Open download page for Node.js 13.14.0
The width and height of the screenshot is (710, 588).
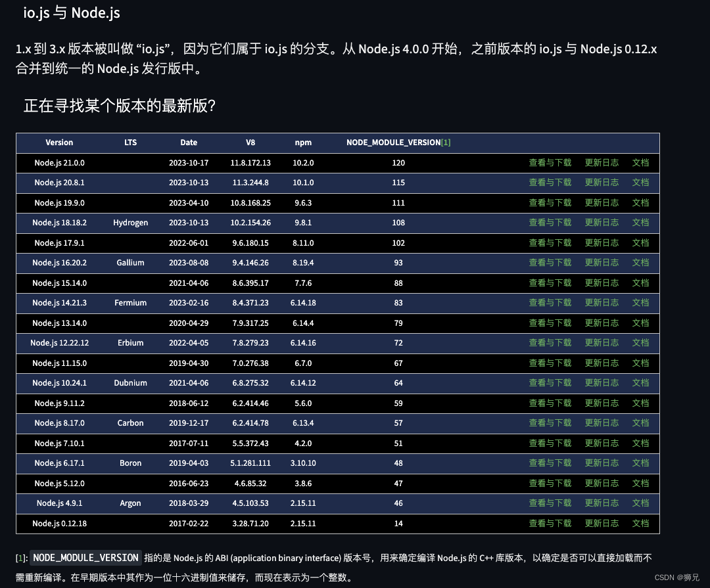click(550, 323)
